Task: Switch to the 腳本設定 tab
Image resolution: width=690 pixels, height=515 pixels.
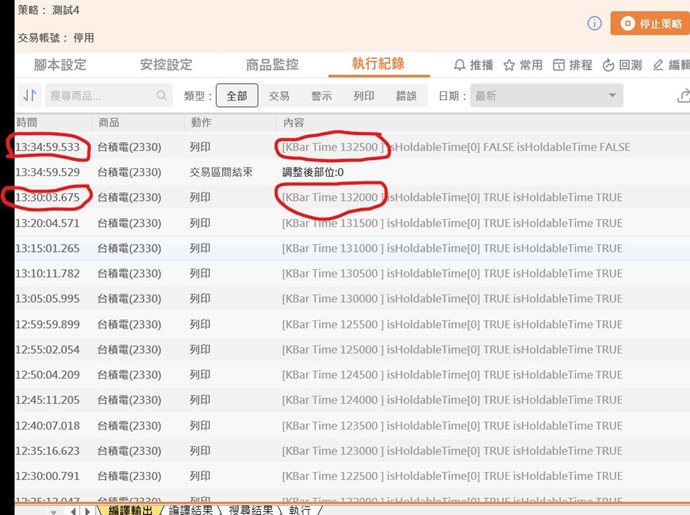Action: coord(60,65)
